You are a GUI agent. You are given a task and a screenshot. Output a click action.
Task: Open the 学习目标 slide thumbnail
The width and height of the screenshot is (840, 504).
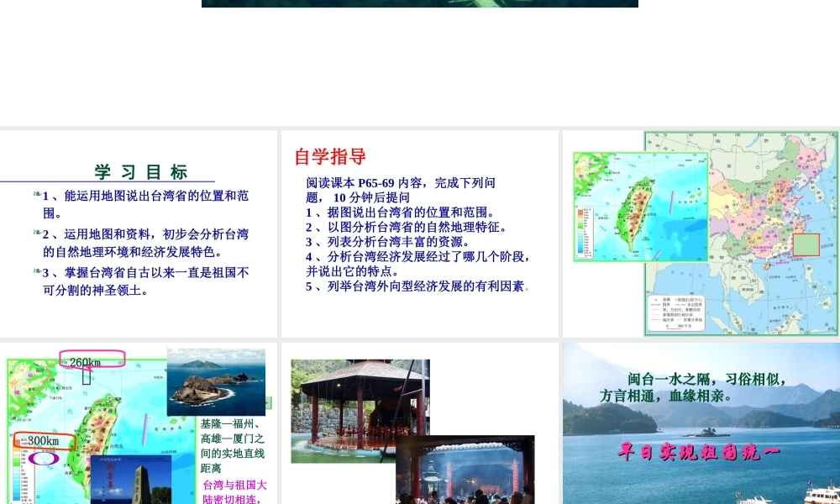[x=139, y=234]
